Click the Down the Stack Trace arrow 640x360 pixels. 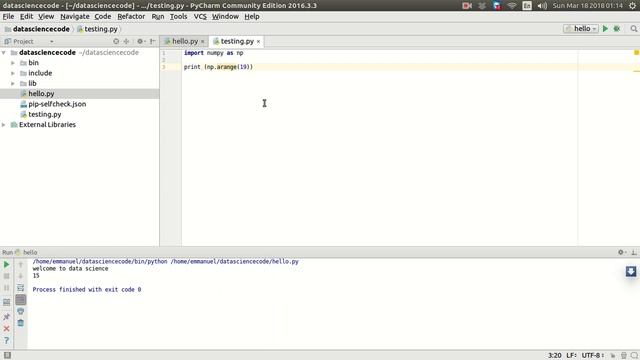21,276
